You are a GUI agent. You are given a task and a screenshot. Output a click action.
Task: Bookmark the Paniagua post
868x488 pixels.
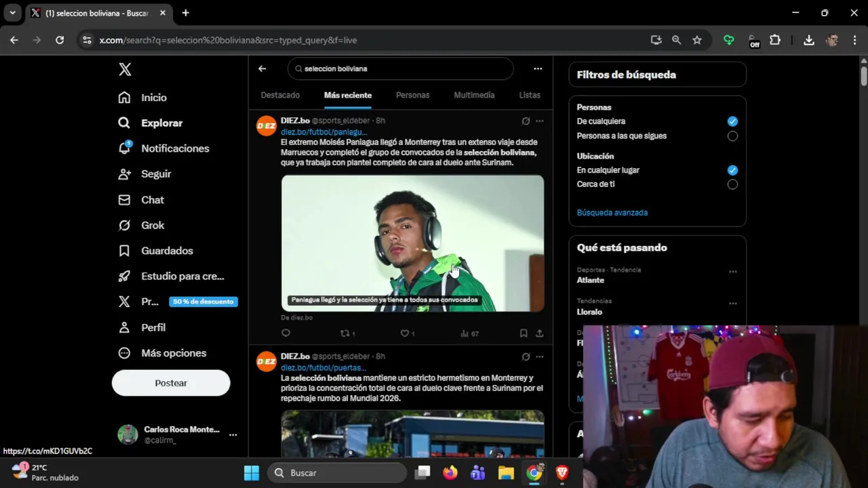pos(524,333)
